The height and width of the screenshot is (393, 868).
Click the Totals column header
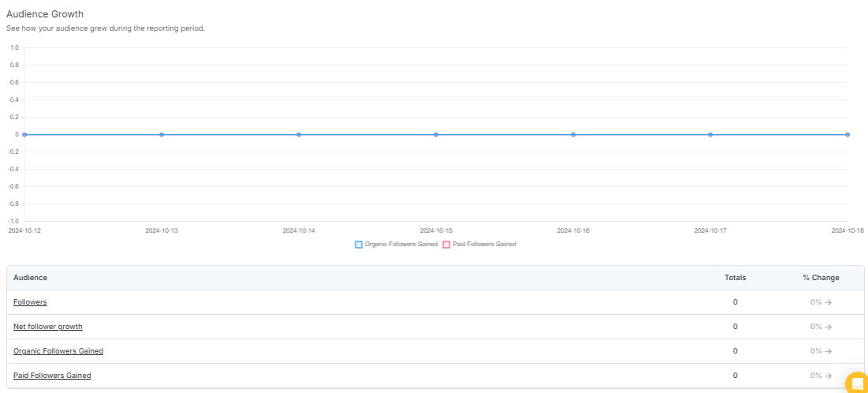735,278
